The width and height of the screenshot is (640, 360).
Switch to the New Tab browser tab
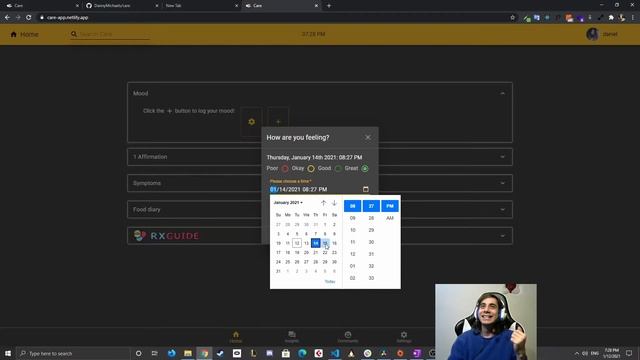[201, 6]
